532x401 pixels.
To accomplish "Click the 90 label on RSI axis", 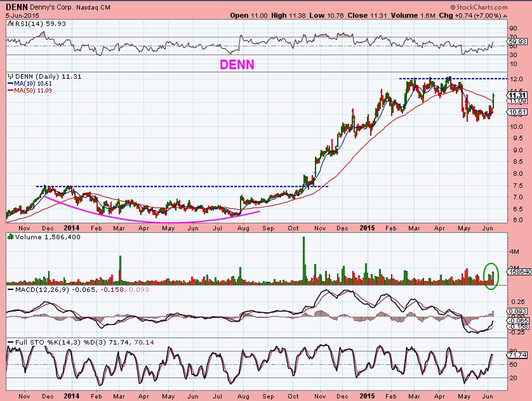I will point(514,29).
